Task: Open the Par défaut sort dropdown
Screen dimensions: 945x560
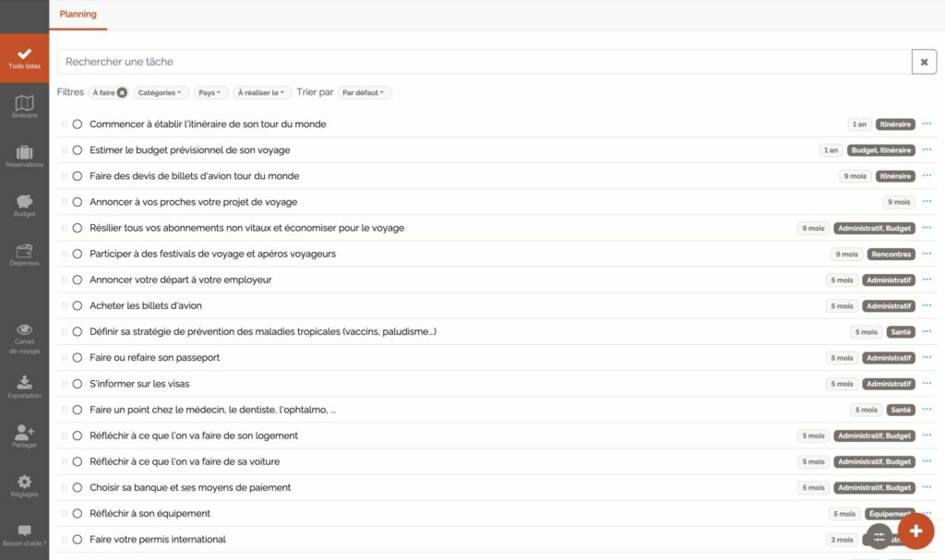Action: pyautogui.click(x=364, y=93)
